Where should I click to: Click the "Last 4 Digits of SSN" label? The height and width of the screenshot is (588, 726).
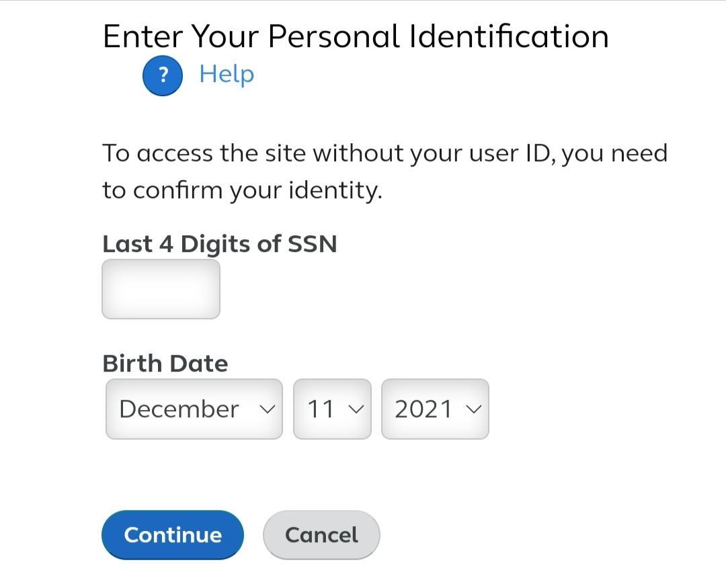point(219,243)
